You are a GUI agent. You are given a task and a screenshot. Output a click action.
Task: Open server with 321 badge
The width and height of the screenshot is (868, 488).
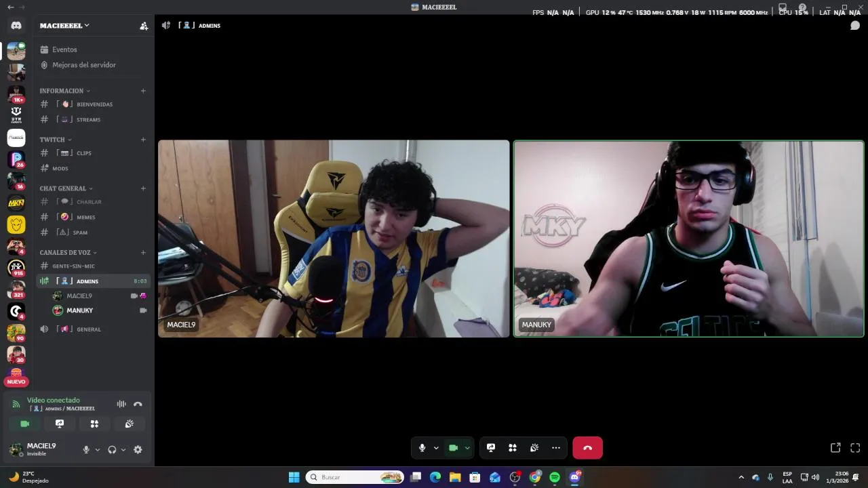click(x=16, y=289)
